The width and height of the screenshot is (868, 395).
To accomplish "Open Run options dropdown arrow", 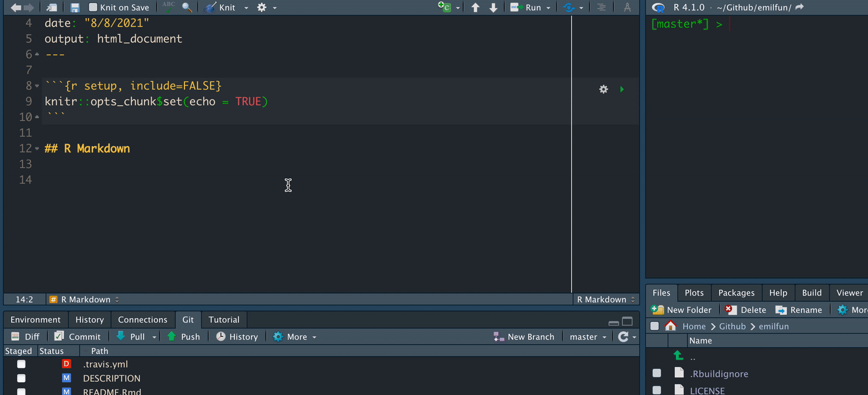I will point(548,8).
